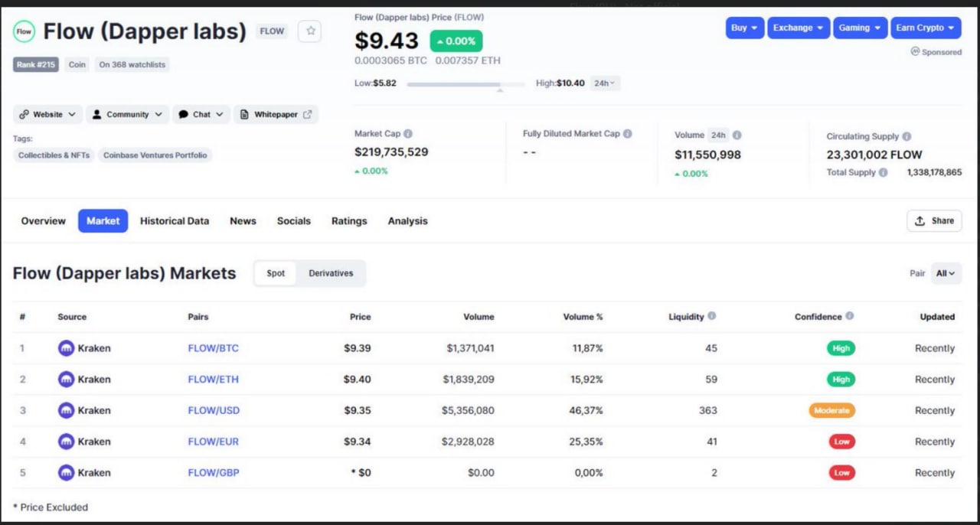The image size is (980, 525).
Task: Sort by Updated column header
Action: 937,317
